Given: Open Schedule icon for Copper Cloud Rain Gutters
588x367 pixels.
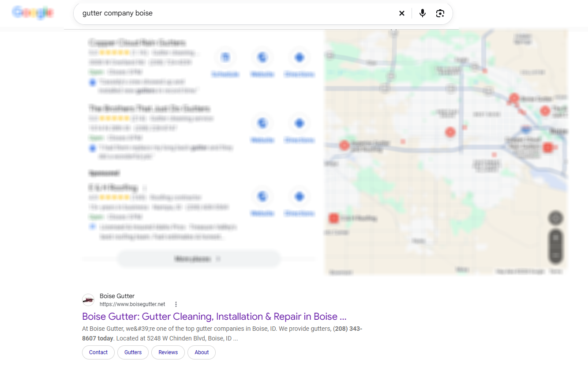Looking at the screenshot, I should (225, 57).
